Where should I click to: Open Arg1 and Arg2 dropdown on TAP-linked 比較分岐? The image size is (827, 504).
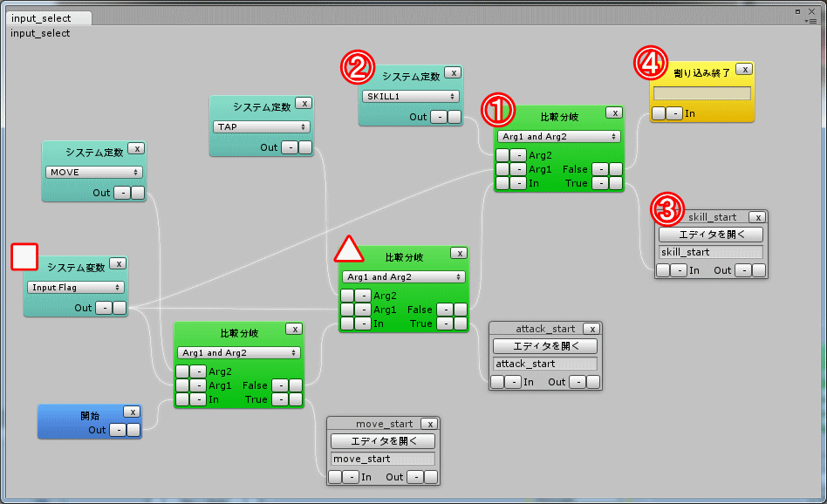[404, 276]
